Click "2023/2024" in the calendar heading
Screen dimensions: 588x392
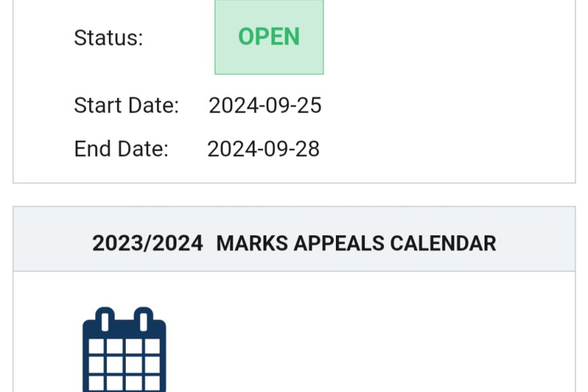[x=147, y=243]
